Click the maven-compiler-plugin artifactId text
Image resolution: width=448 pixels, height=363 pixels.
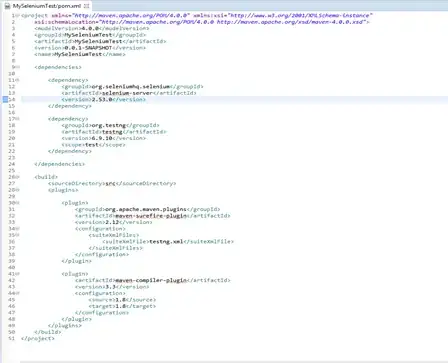151,280
